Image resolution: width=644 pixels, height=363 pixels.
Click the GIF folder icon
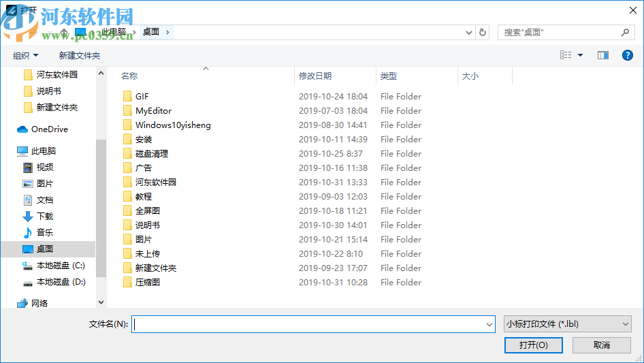tap(127, 96)
